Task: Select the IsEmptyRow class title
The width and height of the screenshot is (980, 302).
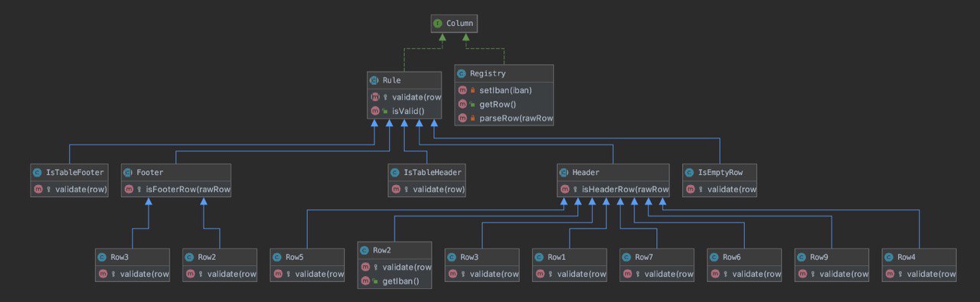Action: tap(721, 172)
